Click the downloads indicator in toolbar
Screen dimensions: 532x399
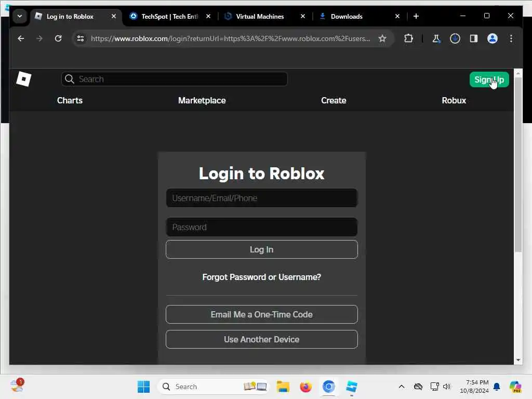point(455,38)
